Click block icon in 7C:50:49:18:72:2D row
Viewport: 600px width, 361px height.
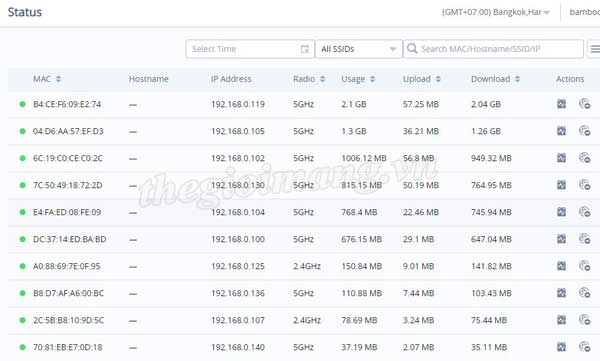(x=584, y=185)
